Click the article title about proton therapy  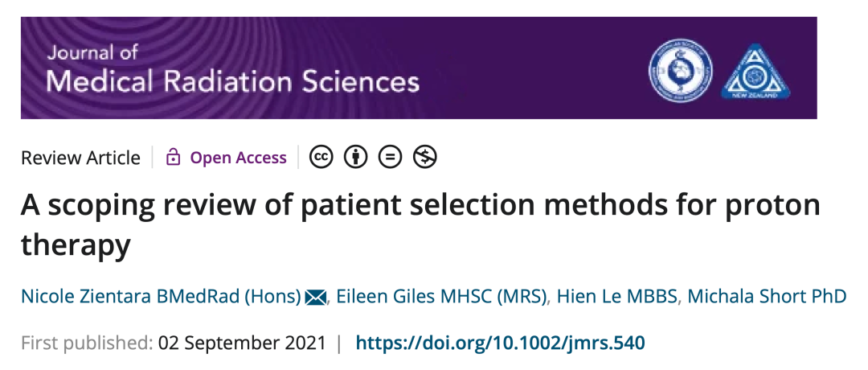[420, 225]
